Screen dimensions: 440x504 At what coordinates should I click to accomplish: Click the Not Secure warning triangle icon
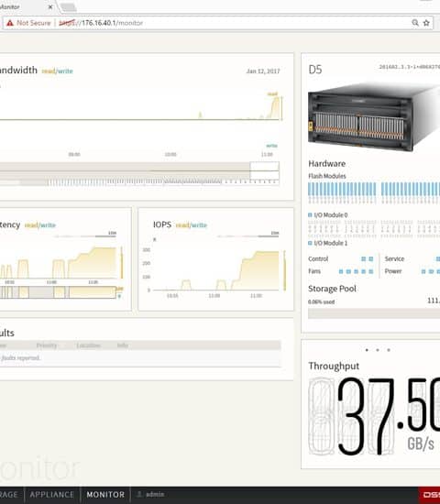click(x=10, y=23)
